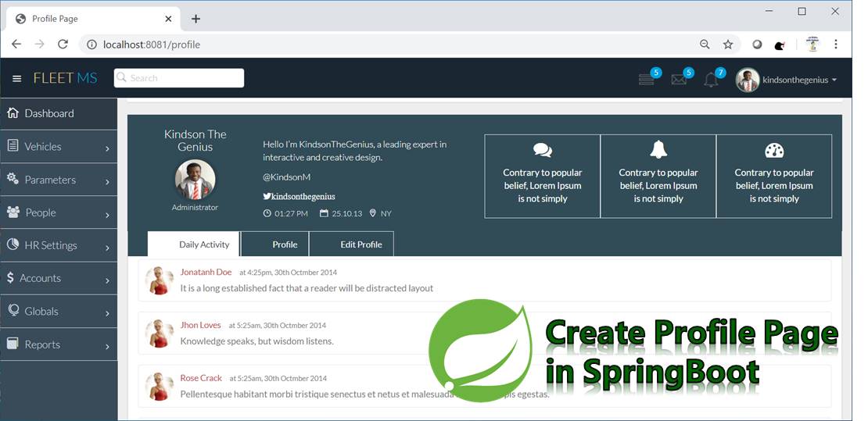Expand the Parameters menu
The height and width of the screenshot is (421, 868).
[59, 180]
